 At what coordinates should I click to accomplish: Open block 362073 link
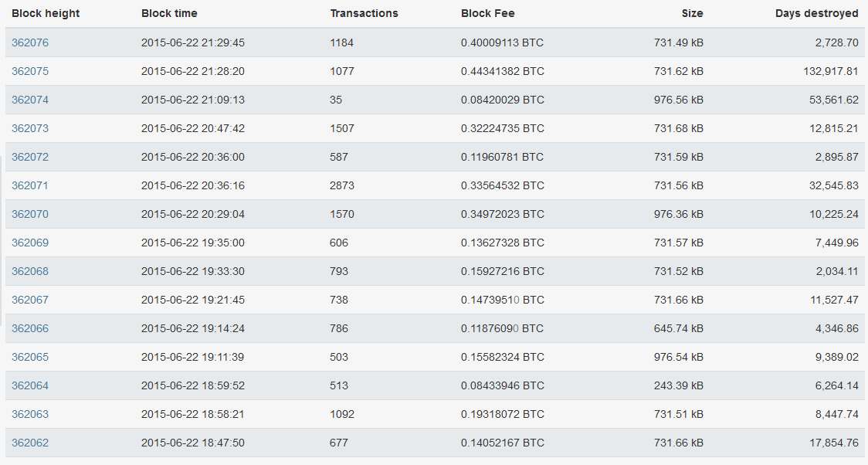(30, 128)
